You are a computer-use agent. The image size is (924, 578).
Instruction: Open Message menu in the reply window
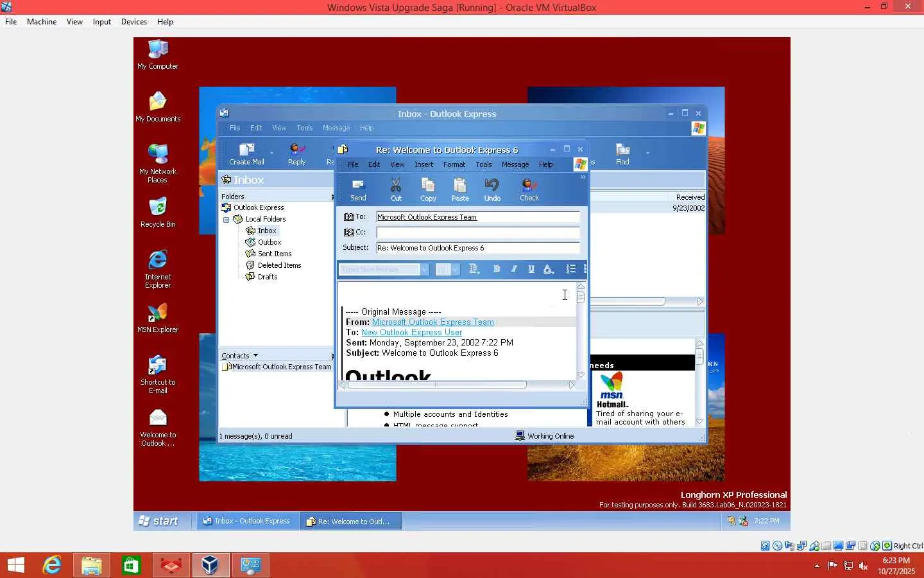coord(515,165)
